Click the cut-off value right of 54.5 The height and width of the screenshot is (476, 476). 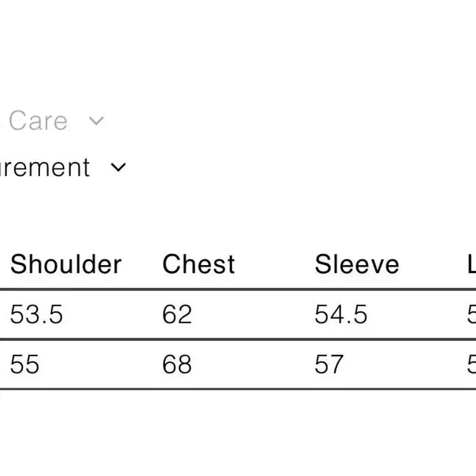[x=471, y=315]
